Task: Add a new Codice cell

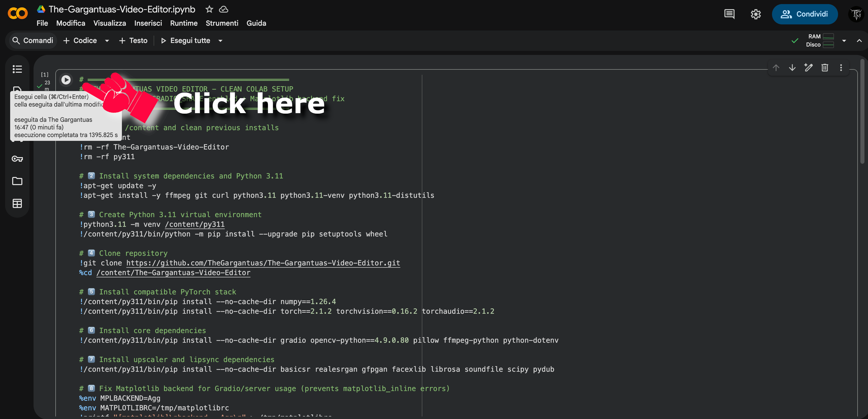Action: 80,41
